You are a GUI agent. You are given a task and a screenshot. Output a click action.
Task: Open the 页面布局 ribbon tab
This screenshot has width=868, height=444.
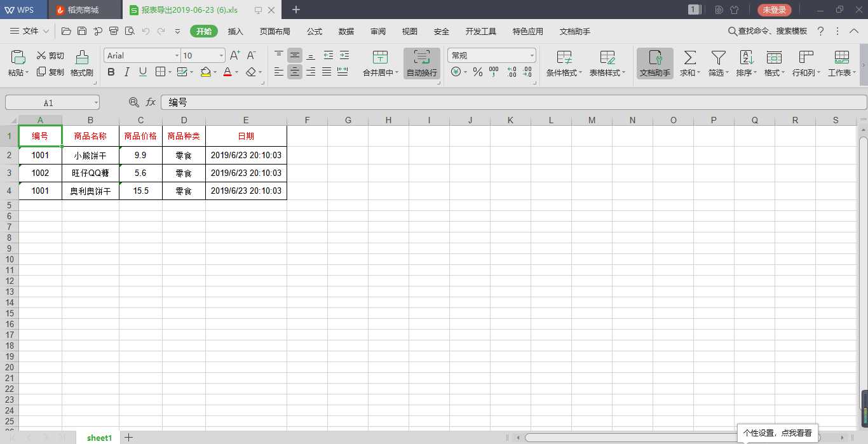(275, 31)
